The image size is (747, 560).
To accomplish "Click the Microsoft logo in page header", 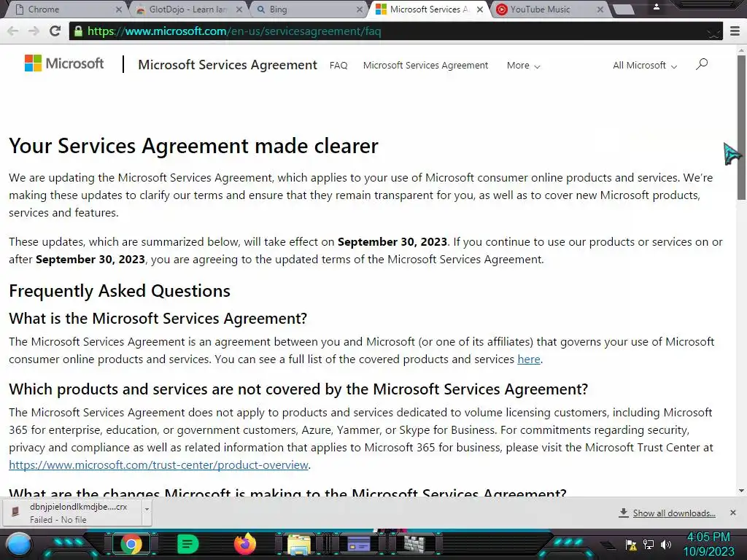I will coord(64,63).
